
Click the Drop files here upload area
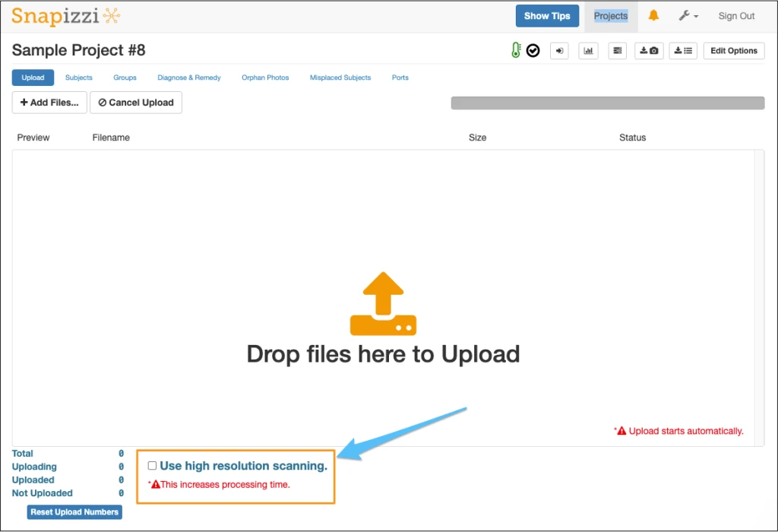pyautogui.click(x=383, y=353)
